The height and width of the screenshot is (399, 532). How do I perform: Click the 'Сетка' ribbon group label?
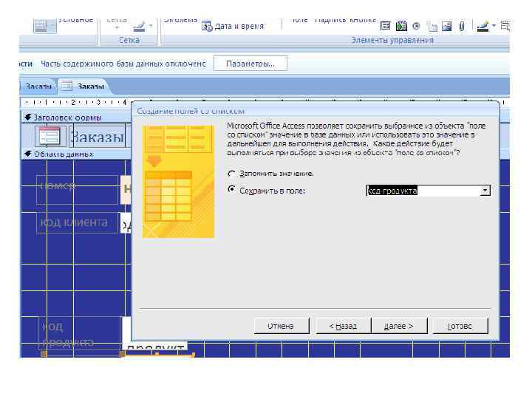click(129, 40)
